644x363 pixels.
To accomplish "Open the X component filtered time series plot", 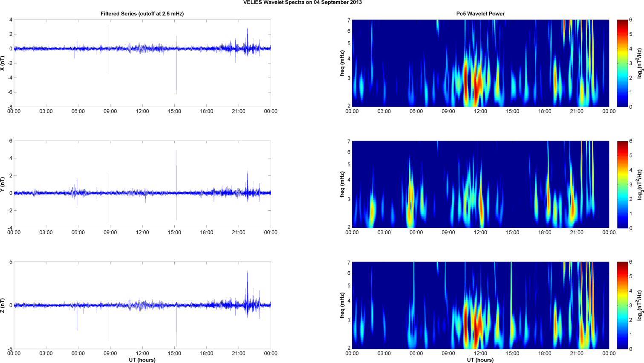I will [x=142, y=63].
